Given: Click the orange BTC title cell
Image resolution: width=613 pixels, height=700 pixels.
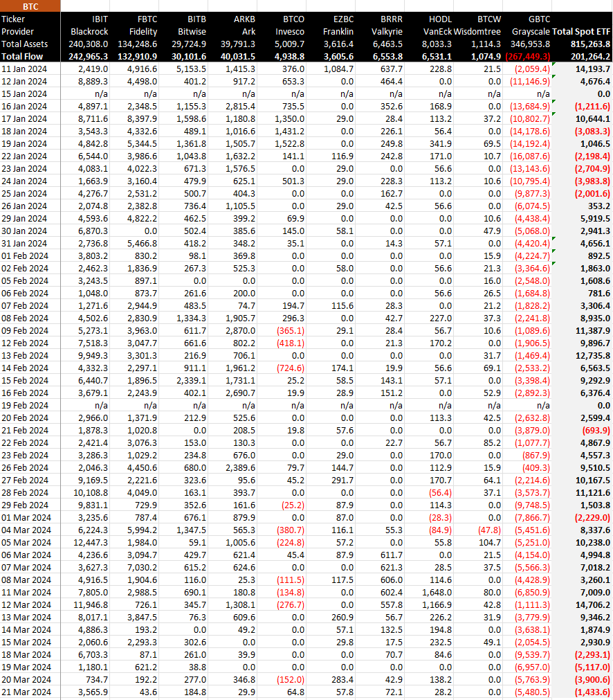Looking at the screenshot, I should [x=30, y=6].
